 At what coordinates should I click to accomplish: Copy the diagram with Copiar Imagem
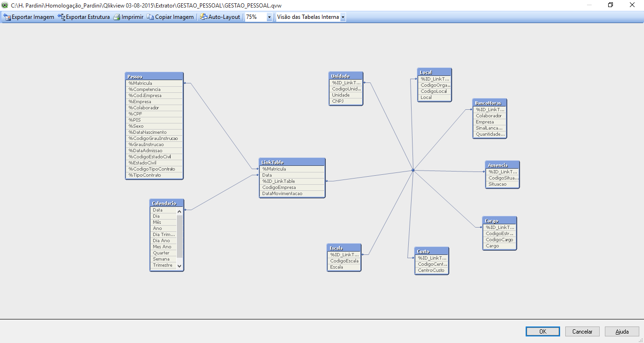[x=170, y=17]
